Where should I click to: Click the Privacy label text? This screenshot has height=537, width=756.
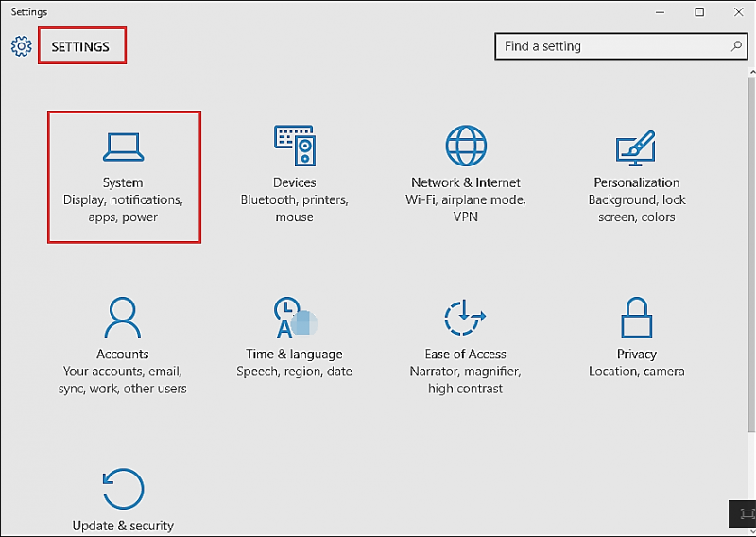coord(636,355)
